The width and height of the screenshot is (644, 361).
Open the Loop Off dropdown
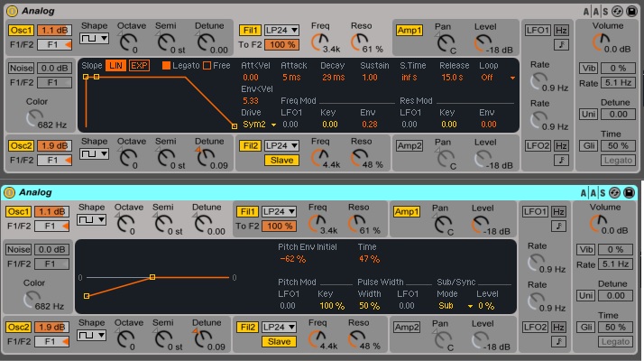pos(498,78)
